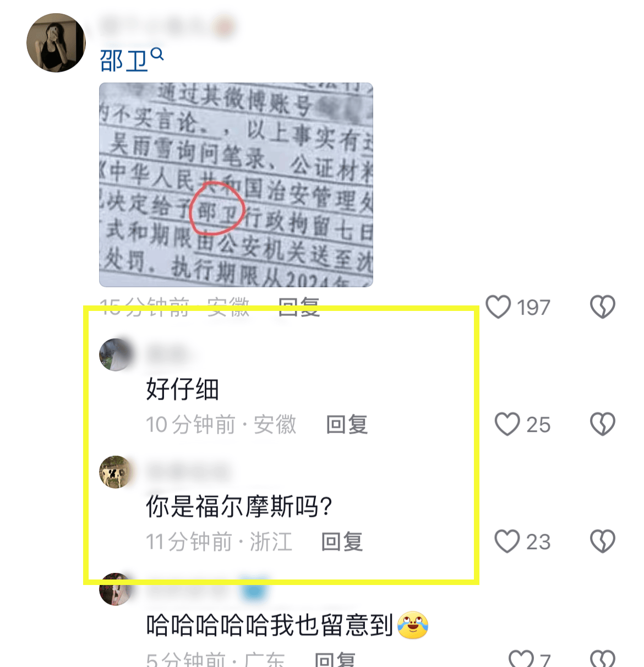Click the 邵卫 search keyword link
644x667 pixels.
pyautogui.click(x=124, y=61)
